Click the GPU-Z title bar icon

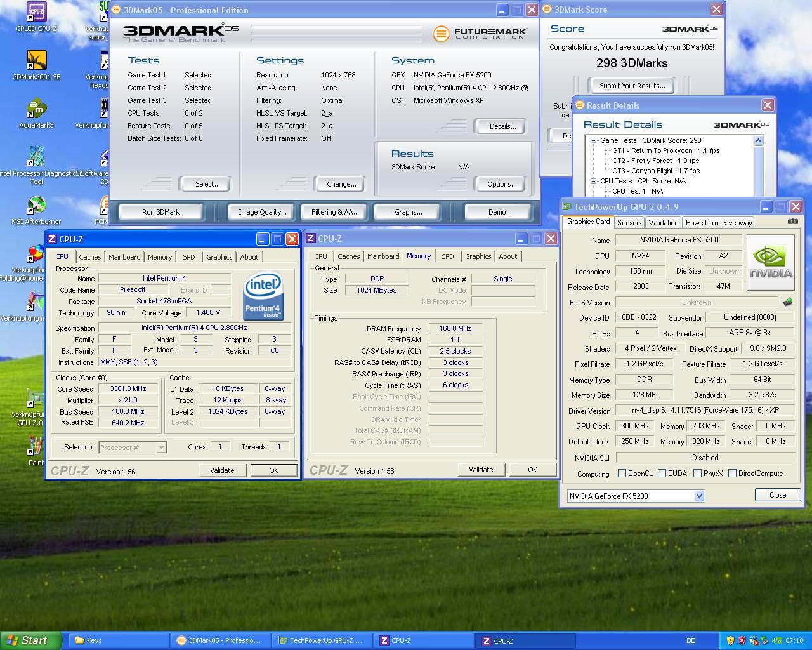[566, 207]
